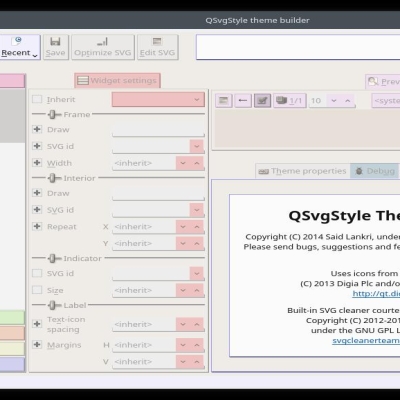This screenshot has height=400, width=400.
Task: Toggle the pressed checkmark preview button
Action: tap(262, 100)
